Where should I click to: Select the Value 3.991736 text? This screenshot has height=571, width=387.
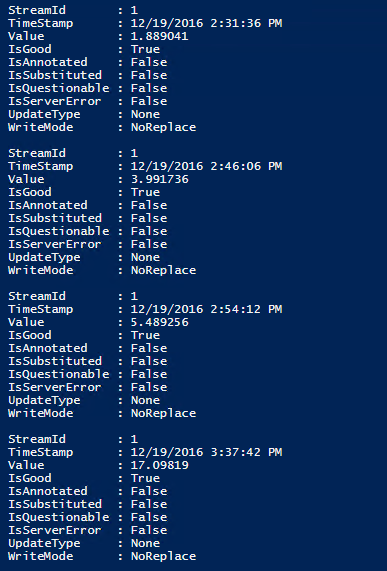click(159, 179)
